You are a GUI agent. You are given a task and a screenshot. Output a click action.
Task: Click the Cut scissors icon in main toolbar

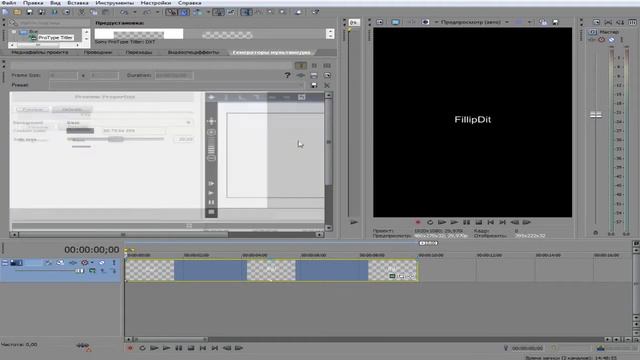(82, 12)
